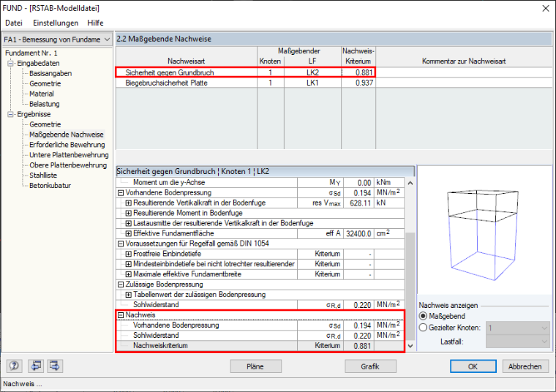Click the Grafik button
Screen dimensions: 556x392
tap(370, 366)
